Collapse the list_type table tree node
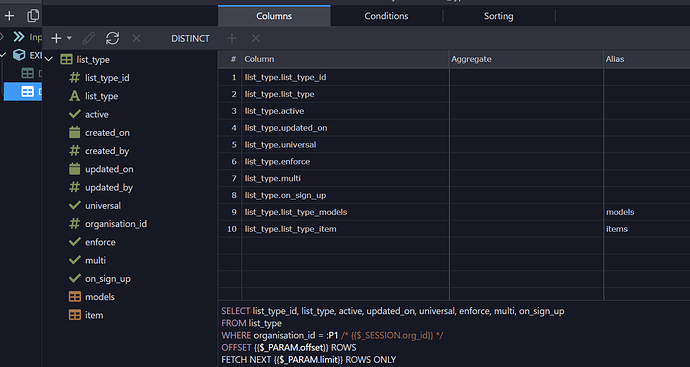Viewport: 690px width, 367px height. tap(48, 59)
